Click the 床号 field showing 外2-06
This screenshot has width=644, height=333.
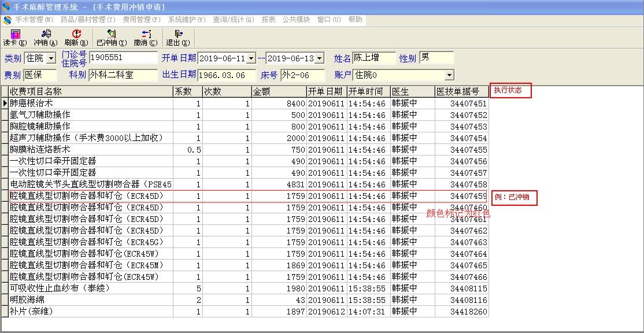302,75
